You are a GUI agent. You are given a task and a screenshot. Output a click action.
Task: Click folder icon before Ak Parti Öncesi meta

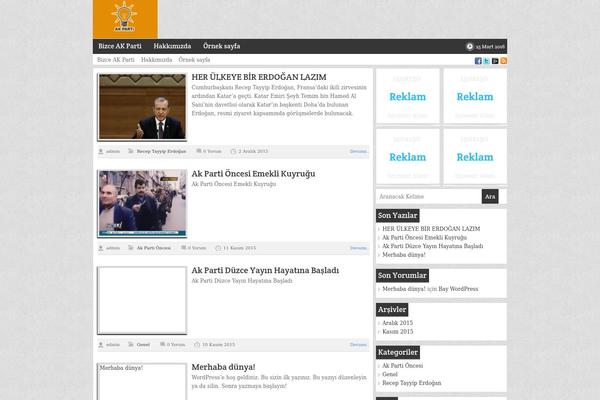[x=130, y=248]
